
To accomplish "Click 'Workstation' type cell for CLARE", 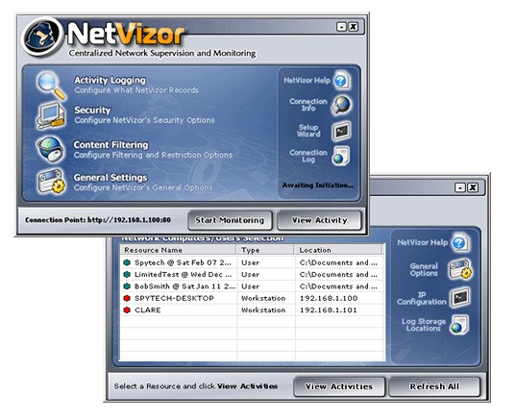I will [x=263, y=310].
